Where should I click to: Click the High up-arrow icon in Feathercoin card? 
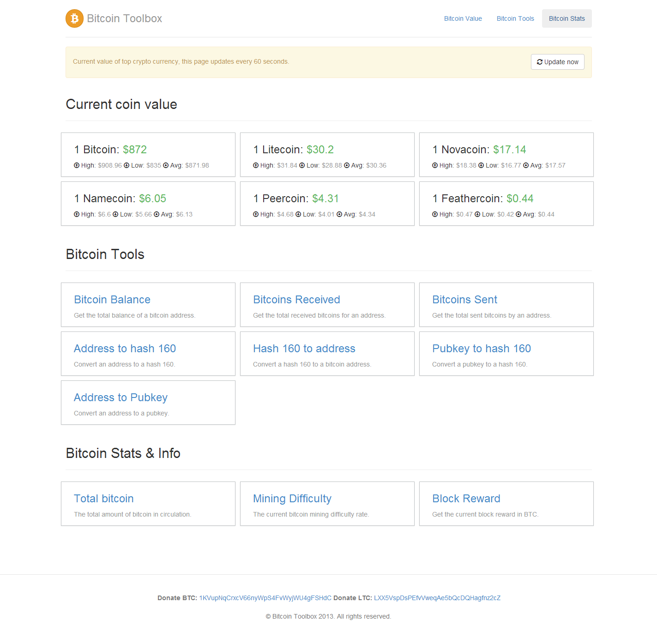pyautogui.click(x=435, y=214)
